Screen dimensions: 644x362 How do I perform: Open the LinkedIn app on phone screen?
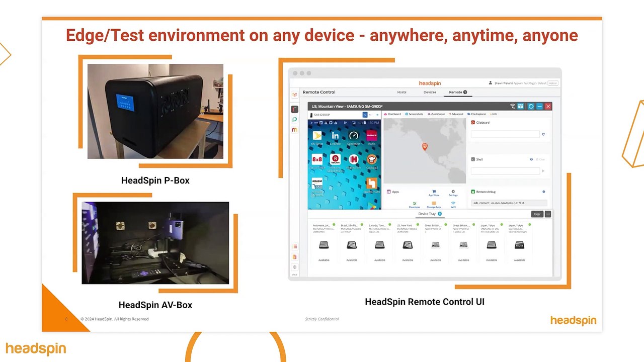pyautogui.click(x=335, y=136)
